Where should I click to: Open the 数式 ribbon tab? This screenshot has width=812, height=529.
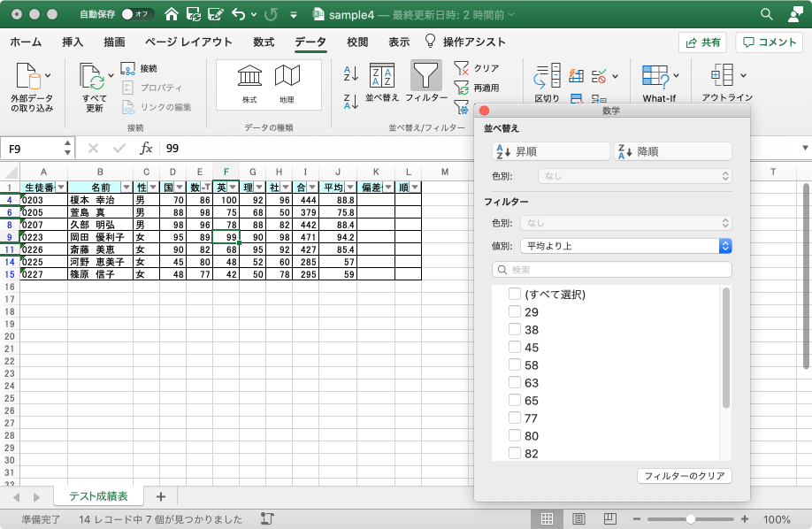(264, 42)
